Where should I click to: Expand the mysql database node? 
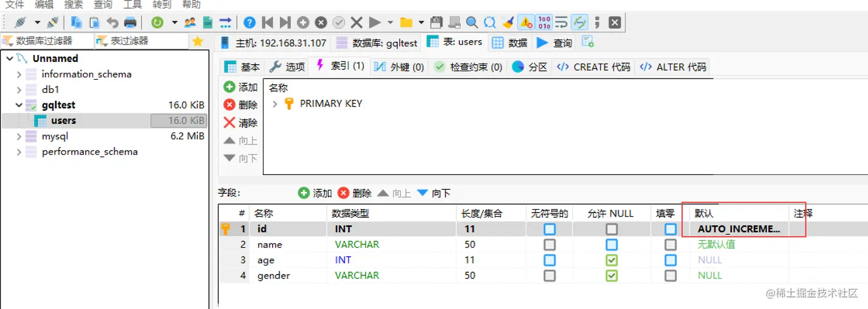[19, 136]
